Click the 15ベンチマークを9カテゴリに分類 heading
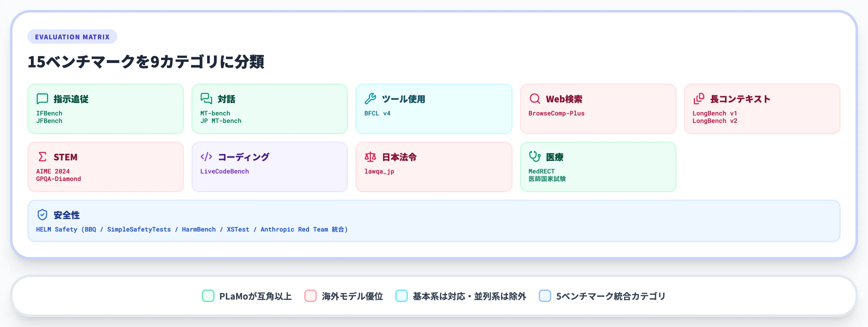The image size is (868, 327). [146, 62]
